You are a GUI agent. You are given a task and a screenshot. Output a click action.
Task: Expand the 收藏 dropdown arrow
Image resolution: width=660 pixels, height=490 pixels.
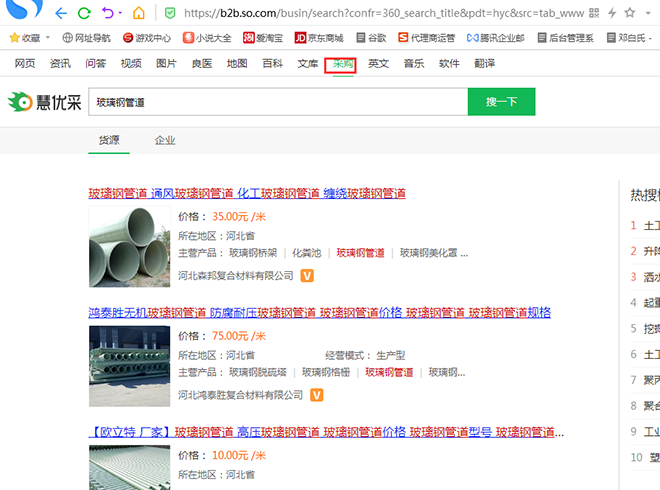click(x=48, y=37)
